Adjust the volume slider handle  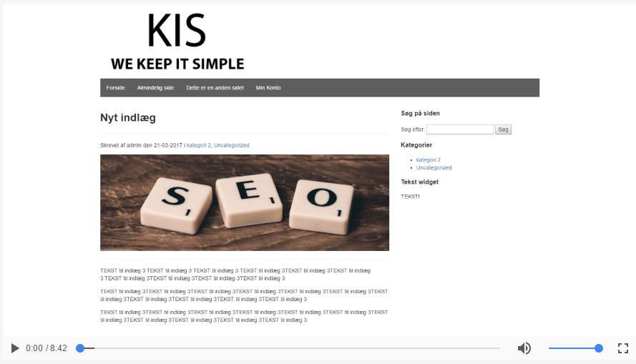[599, 348]
